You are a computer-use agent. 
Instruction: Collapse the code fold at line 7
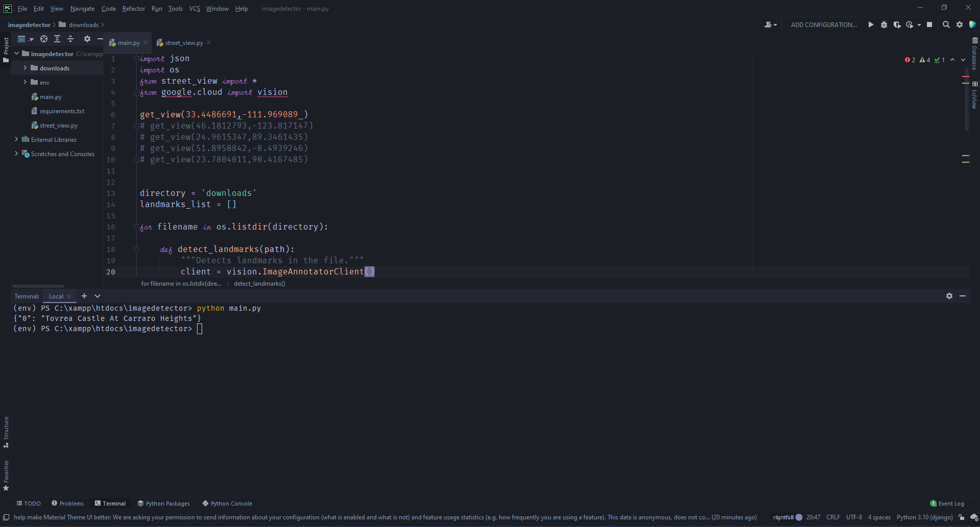point(136,126)
